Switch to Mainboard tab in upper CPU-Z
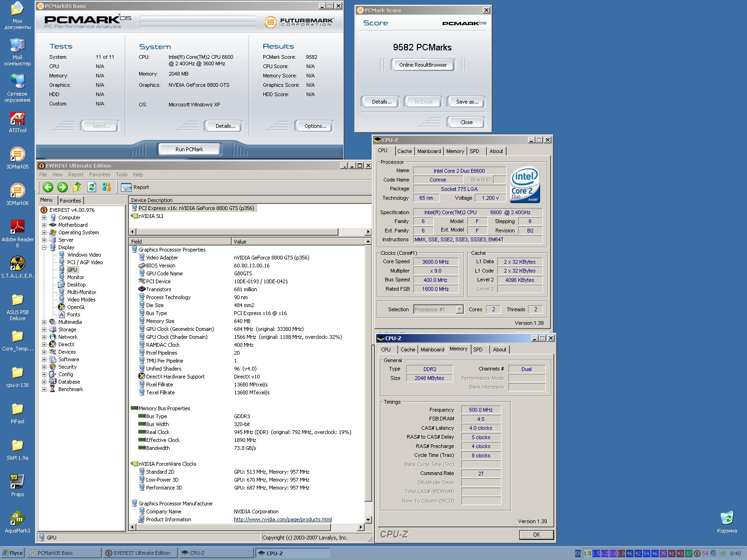The image size is (747, 560). (x=429, y=151)
